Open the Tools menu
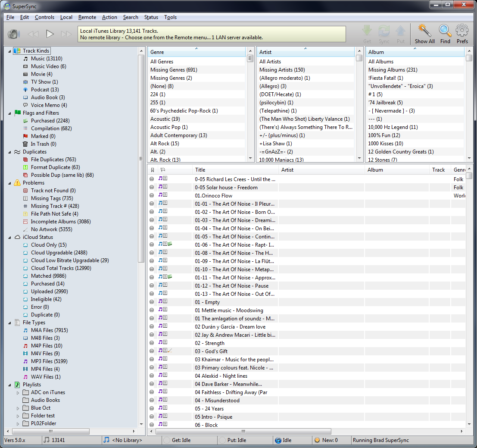 tap(170, 17)
